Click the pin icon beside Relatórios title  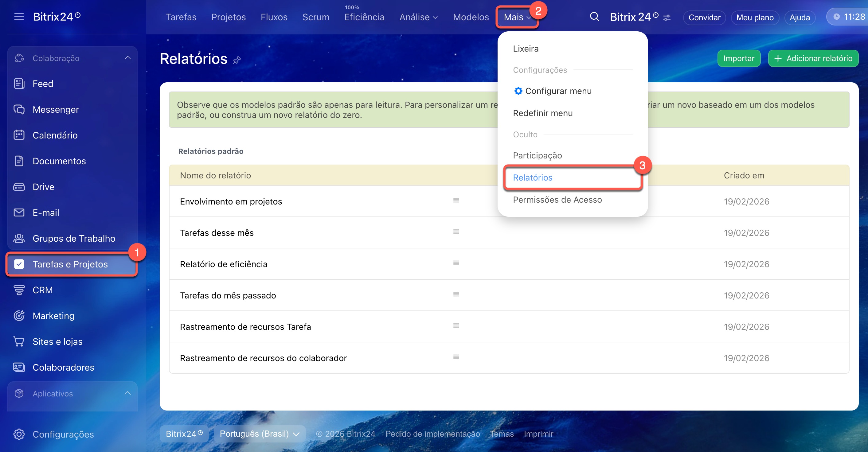point(237,60)
